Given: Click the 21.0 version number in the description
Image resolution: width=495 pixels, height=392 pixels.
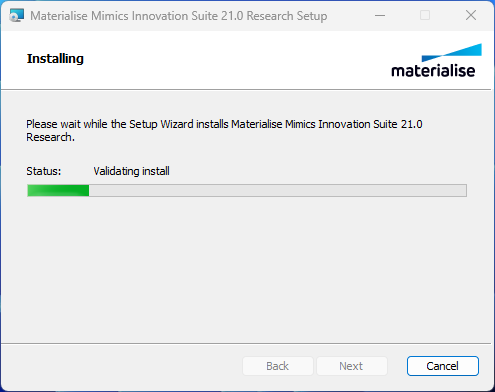Looking at the screenshot, I should click(x=412, y=124).
